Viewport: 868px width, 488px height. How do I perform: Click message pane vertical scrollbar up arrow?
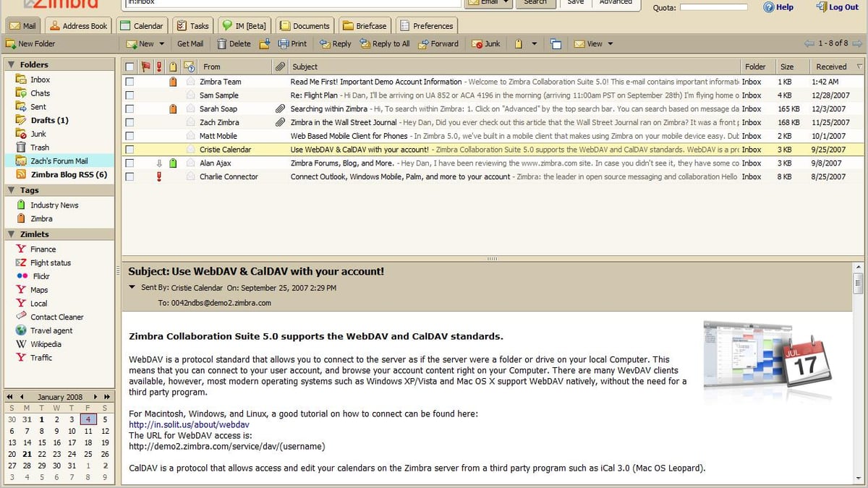tap(858, 267)
